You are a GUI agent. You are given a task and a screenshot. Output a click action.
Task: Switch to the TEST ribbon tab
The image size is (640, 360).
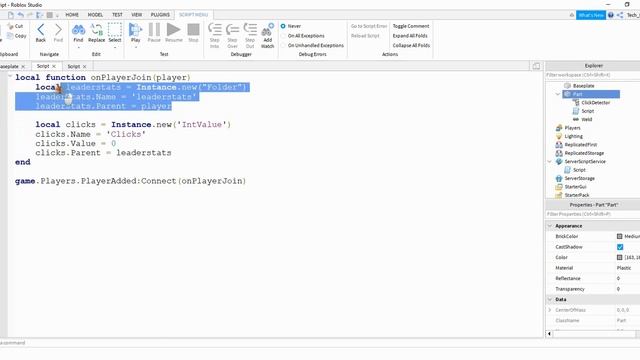(117, 15)
